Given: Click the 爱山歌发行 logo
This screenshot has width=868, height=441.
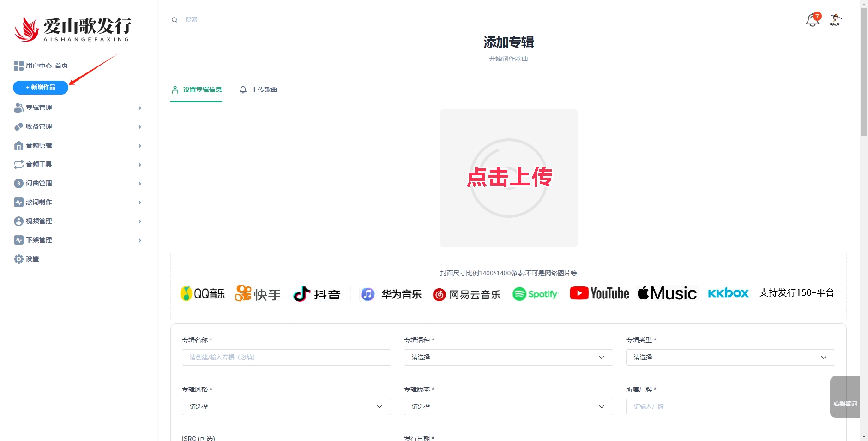Looking at the screenshot, I should (73, 29).
